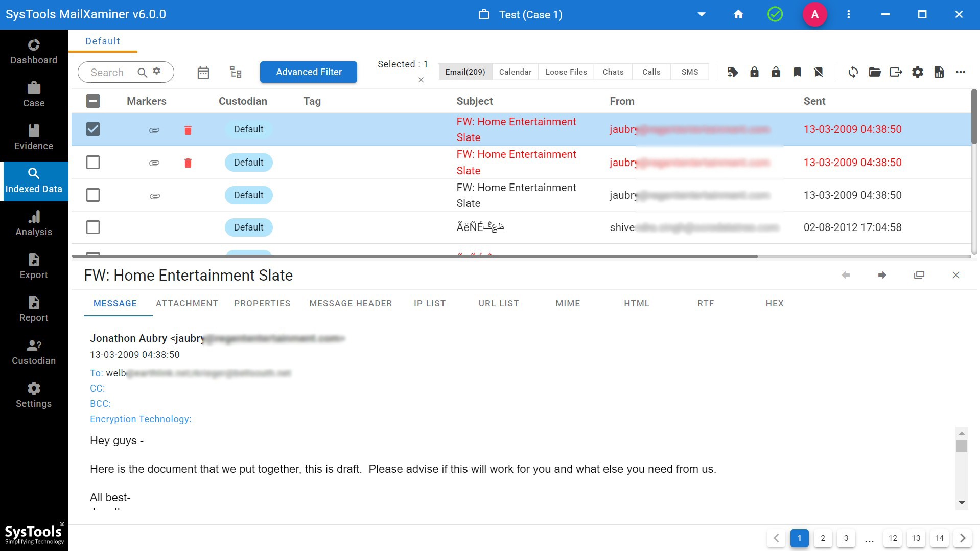
Task: Switch to the Calendar tab
Action: tap(515, 72)
